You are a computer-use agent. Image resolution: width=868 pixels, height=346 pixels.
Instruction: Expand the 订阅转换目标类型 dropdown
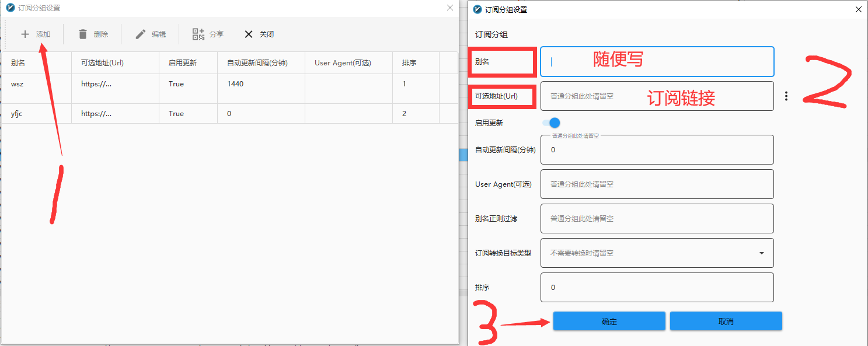(x=761, y=253)
